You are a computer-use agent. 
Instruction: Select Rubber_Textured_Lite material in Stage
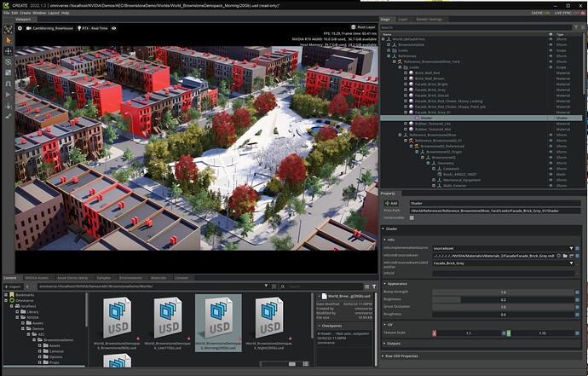point(433,124)
